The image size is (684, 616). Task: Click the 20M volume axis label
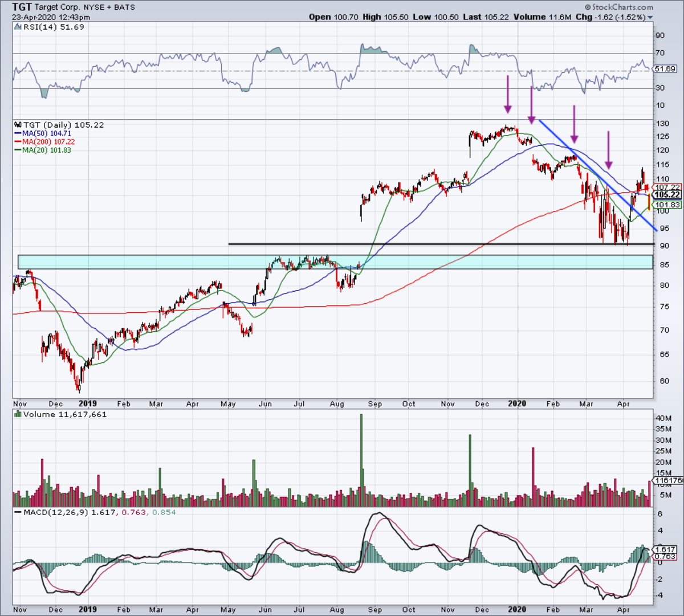point(663,462)
